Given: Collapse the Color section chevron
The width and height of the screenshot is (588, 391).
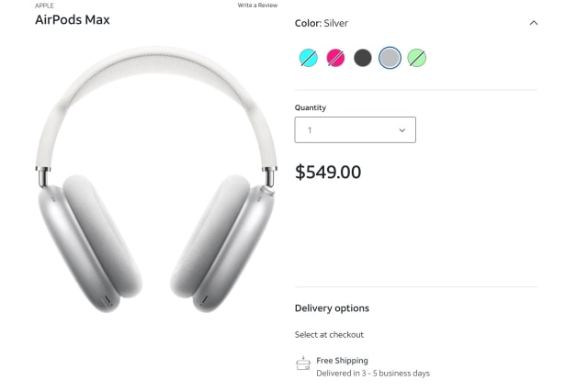Looking at the screenshot, I should point(534,23).
